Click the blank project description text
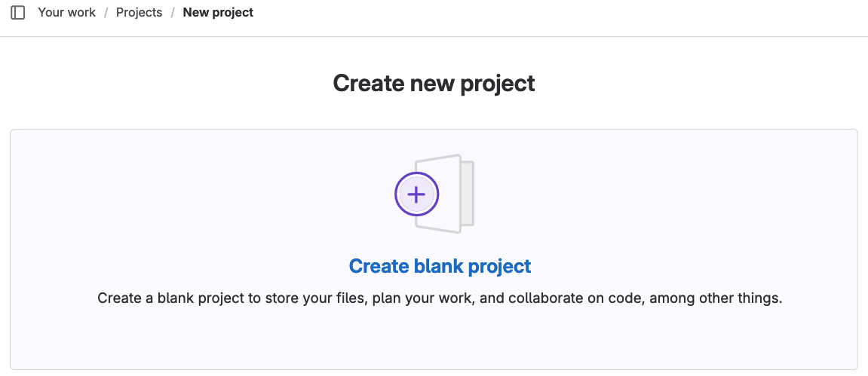Screen dimensions: 868x376 (440, 298)
